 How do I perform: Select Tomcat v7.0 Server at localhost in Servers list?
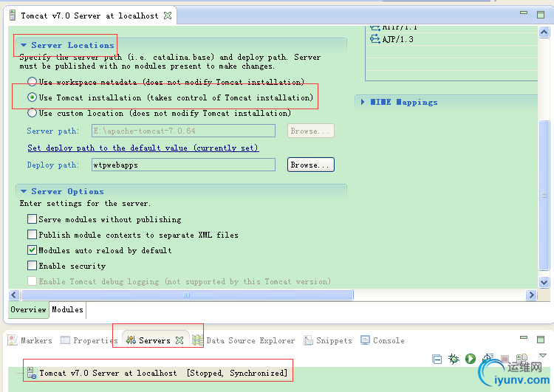coord(163,373)
